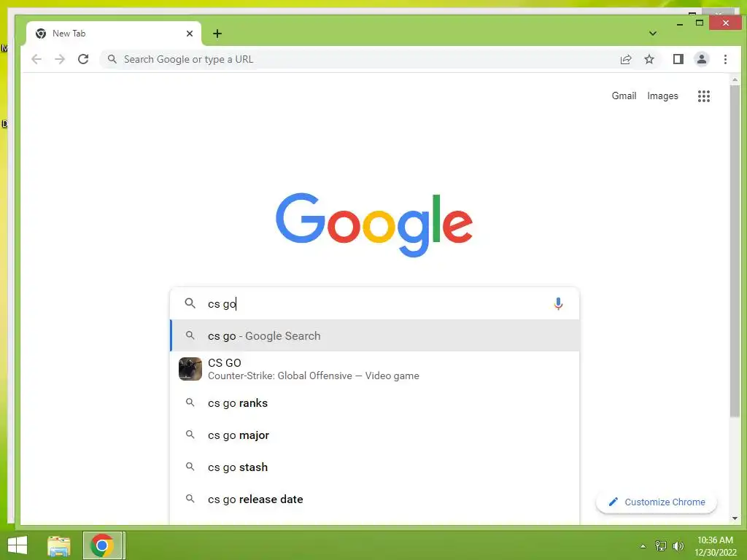Click the scrollbar down arrow

pyautogui.click(x=735, y=518)
